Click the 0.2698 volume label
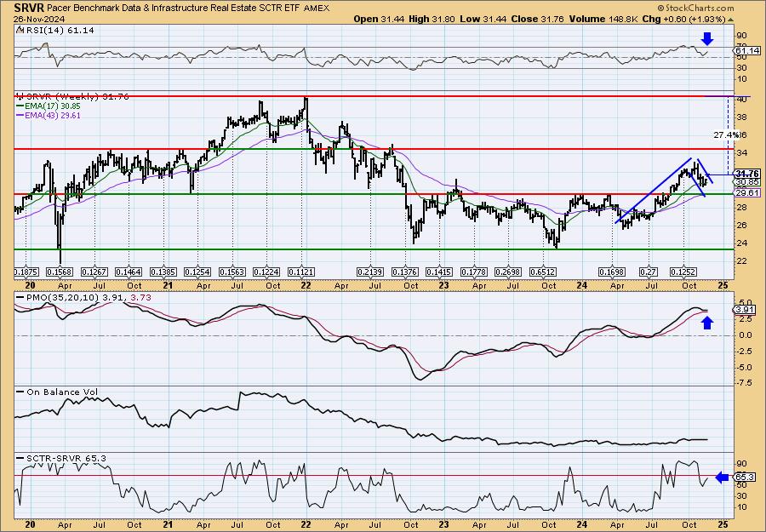The width and height of the screenshot is (766, 532). [x=509, y=272]
